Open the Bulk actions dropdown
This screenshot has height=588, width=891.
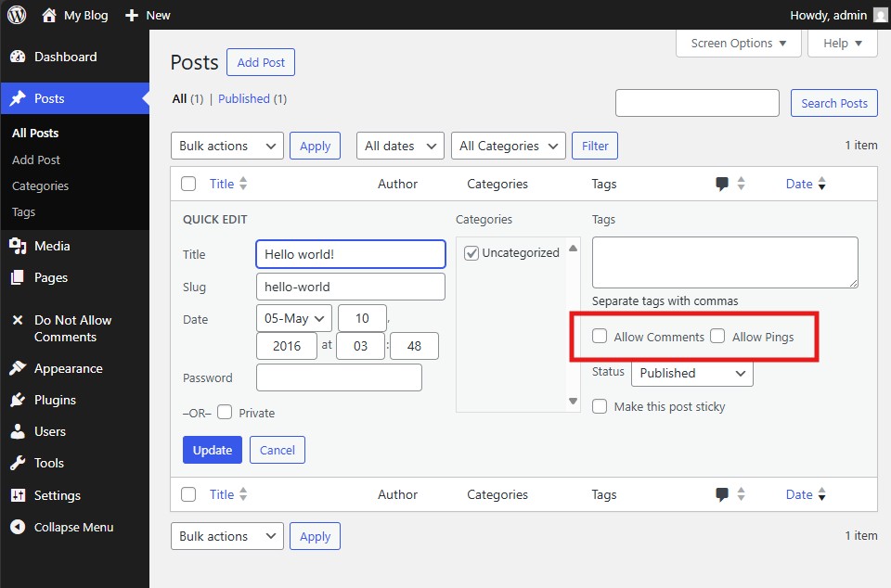[226, 146]
